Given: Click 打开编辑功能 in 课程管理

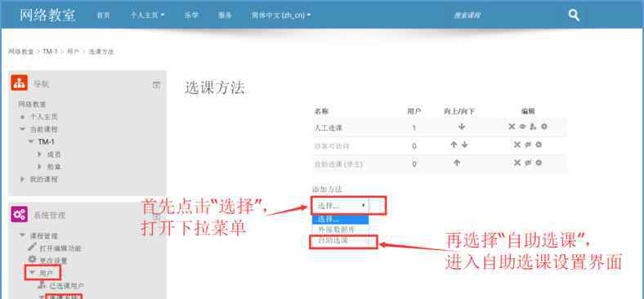Looking at the screenshot, I should [60, 248].
